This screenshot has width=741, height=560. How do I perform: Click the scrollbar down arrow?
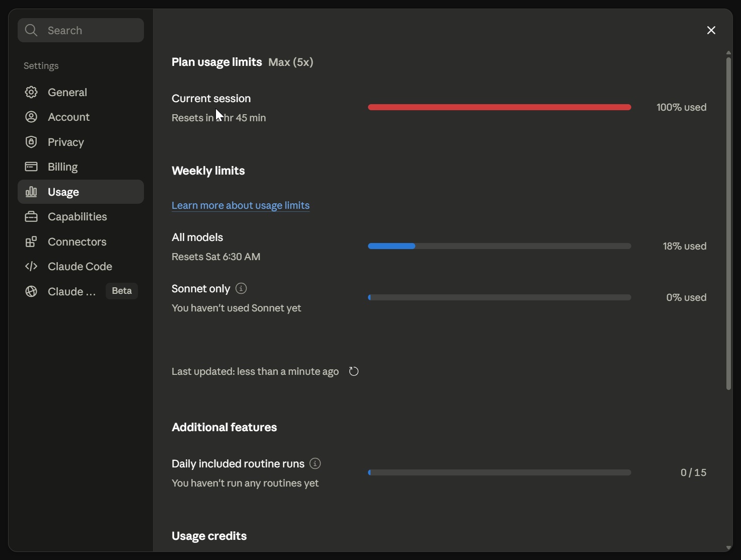728,547
